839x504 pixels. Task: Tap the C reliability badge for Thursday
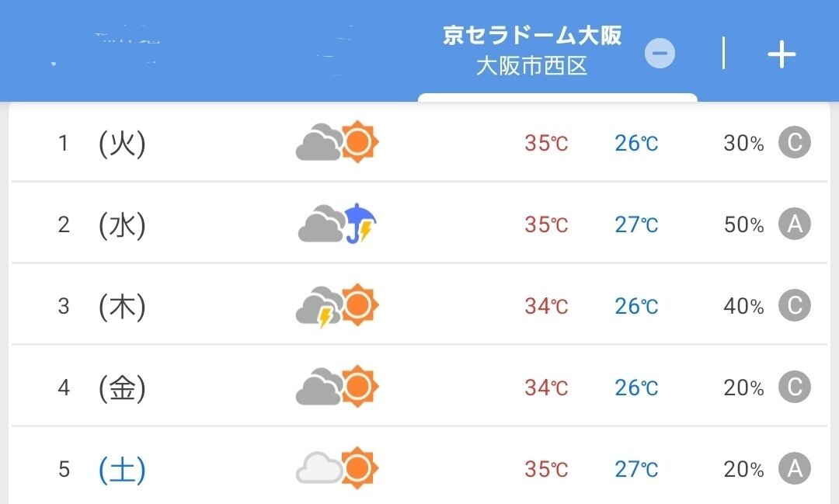(x=795, y=305)
